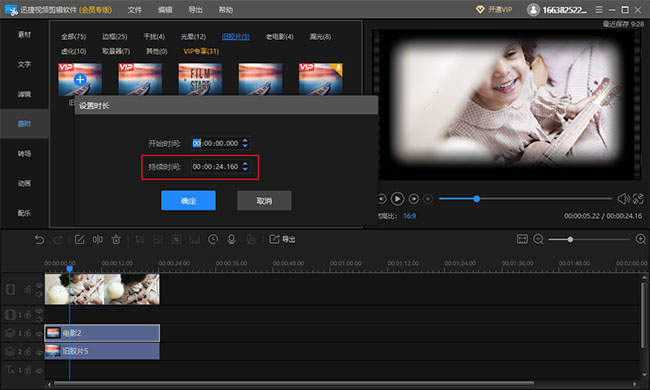Open the 文件 menu
The height and width of the screenshot is (390, 650).
click(x=135, y=10)
